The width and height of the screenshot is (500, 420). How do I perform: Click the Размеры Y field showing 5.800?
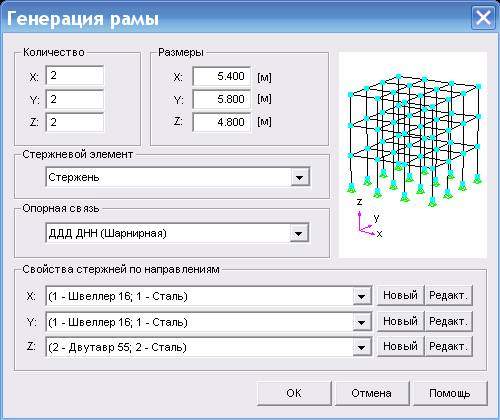[221, 99]
